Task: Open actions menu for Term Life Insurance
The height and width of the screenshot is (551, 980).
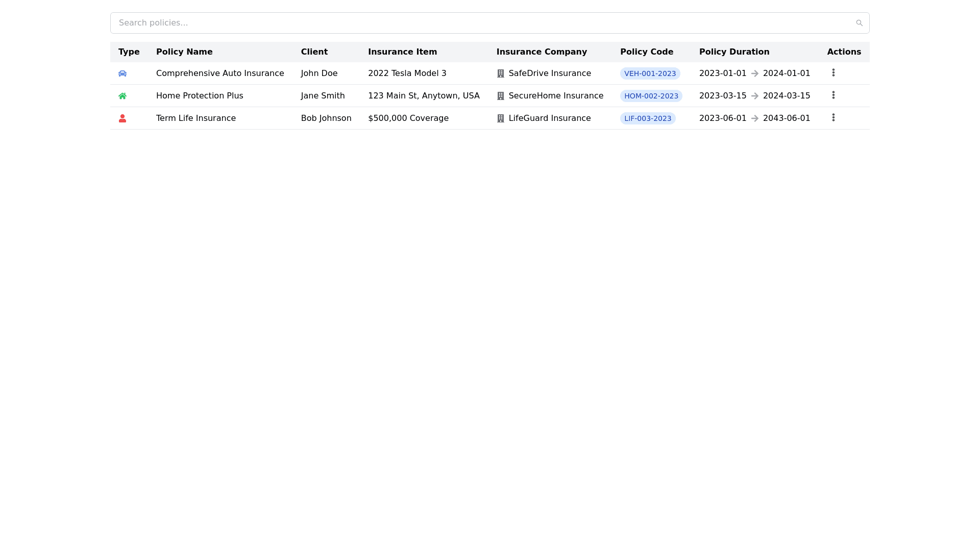Action: (x=834, y=117)
